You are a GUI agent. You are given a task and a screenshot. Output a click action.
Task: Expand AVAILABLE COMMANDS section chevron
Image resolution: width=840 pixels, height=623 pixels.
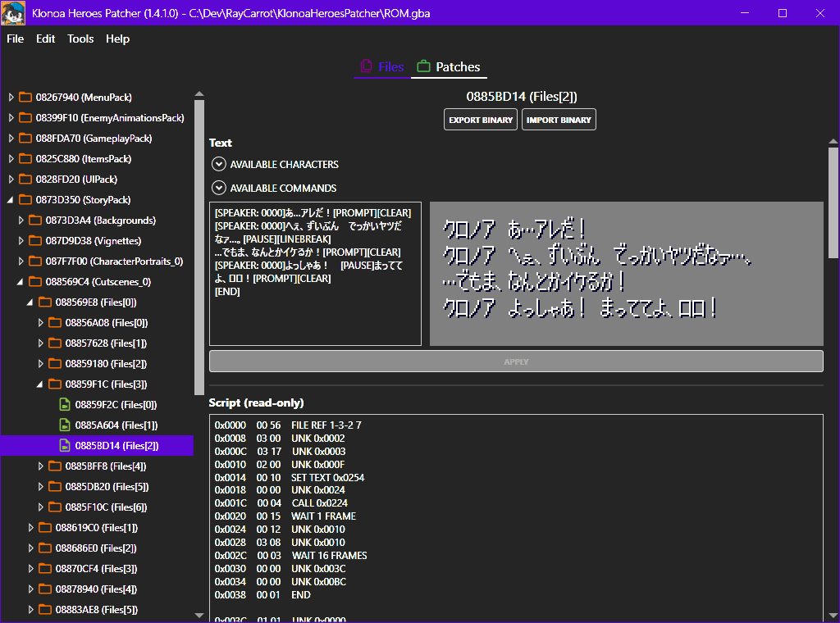coord(218,188)
